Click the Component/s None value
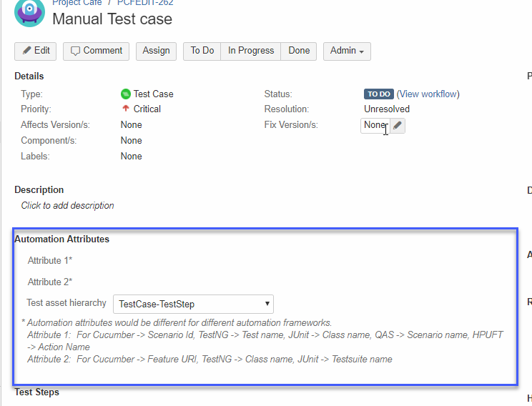532x406 pixels. tap(132, 140)
